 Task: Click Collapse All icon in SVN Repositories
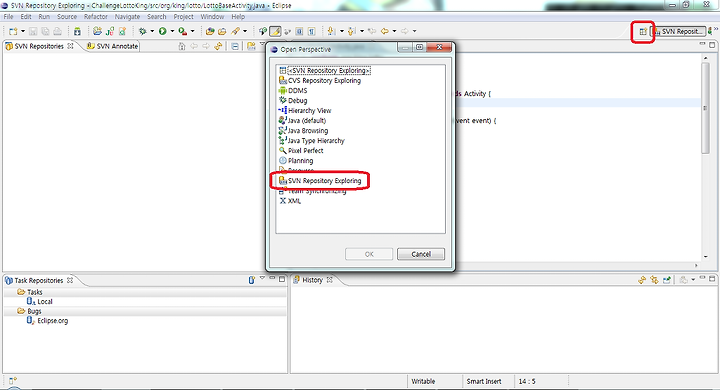(235, 46)
